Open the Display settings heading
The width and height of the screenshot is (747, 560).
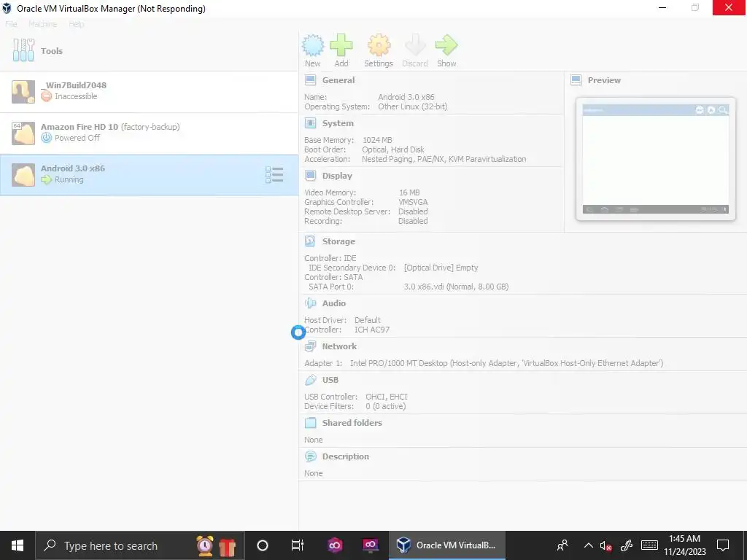tap(337, 176)
